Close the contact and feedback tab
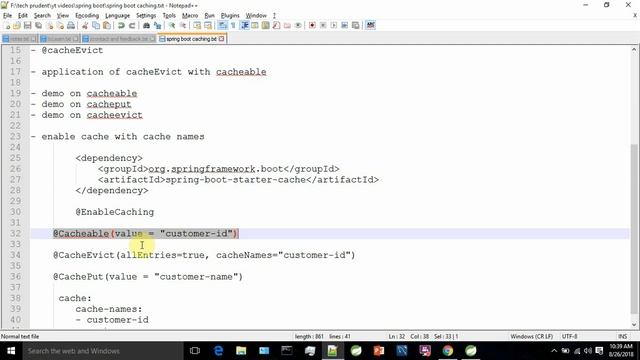This screenshot has width=640, height=360. coord(152,39)
